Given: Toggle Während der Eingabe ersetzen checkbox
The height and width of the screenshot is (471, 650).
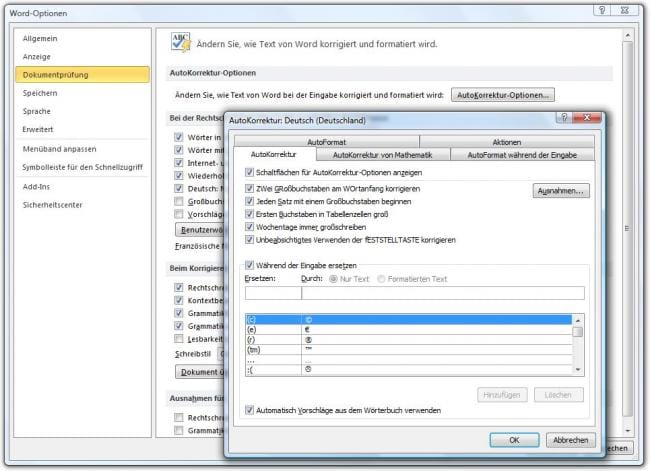Looking at the screenshot, I should [x=249, y=265].
